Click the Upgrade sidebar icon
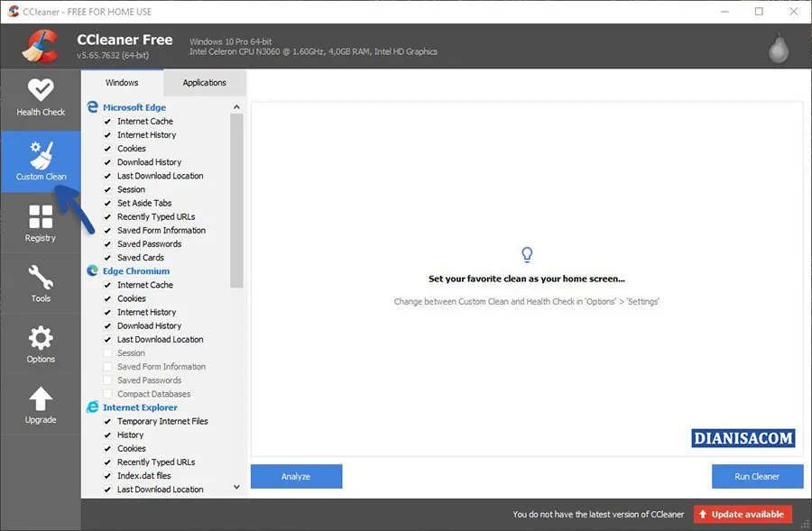This screenshot has width=812, height=531. [40, 406]
